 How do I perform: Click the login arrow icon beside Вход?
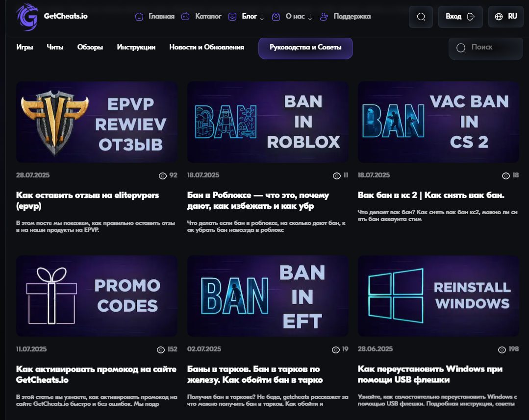(x=471, y=17)
